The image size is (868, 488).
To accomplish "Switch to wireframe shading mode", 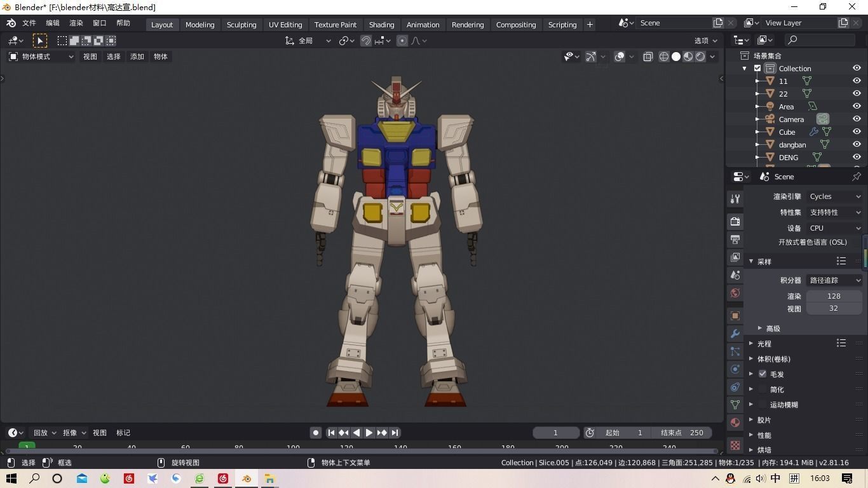I will pos(664,57).
